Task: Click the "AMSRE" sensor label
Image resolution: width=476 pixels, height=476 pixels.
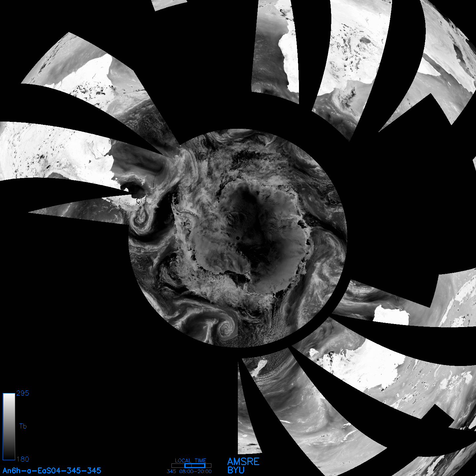Action: [243, 461]
